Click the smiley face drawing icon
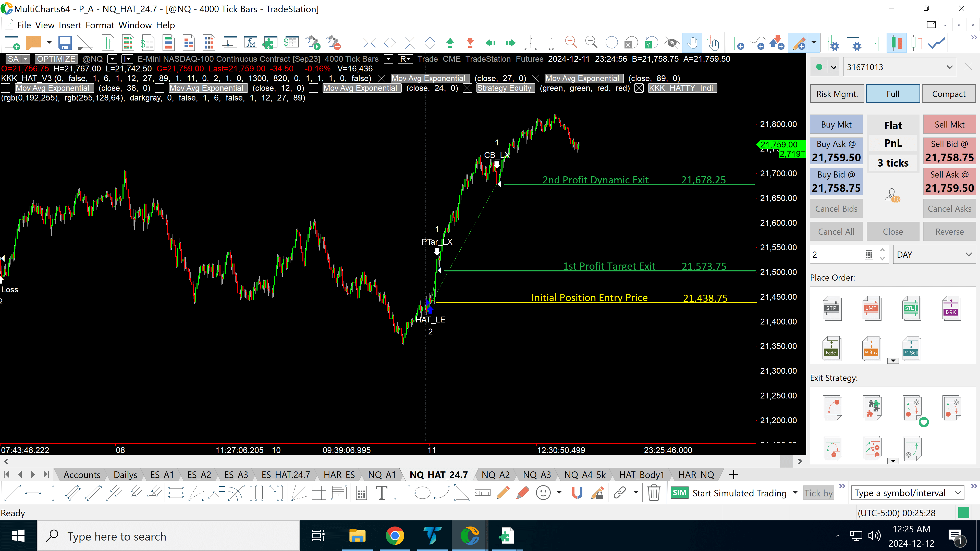 point(543,493)
